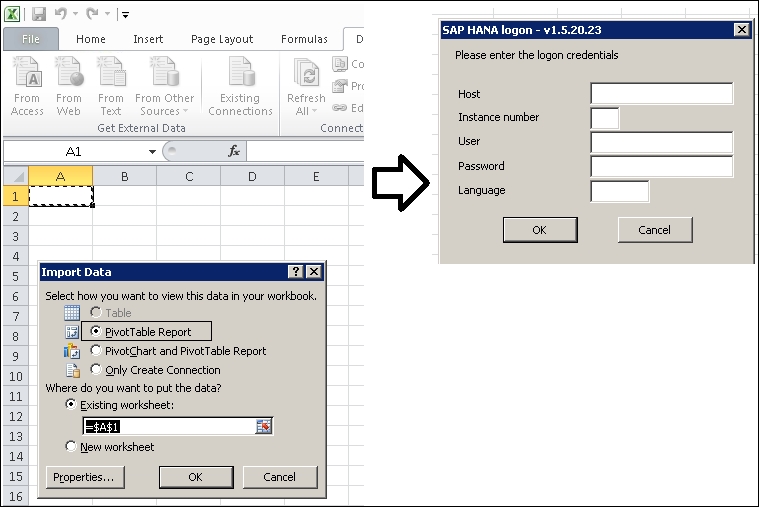Import data From Web
The width and height of the screenshot is (759, 507).
click(68, 86)
